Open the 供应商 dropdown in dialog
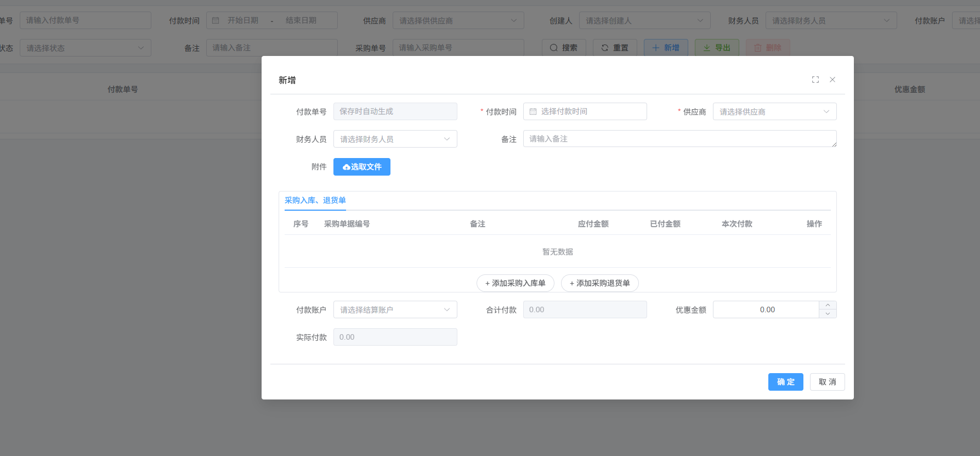The height and width of the screenshot is (456, 980). [774, 111]
